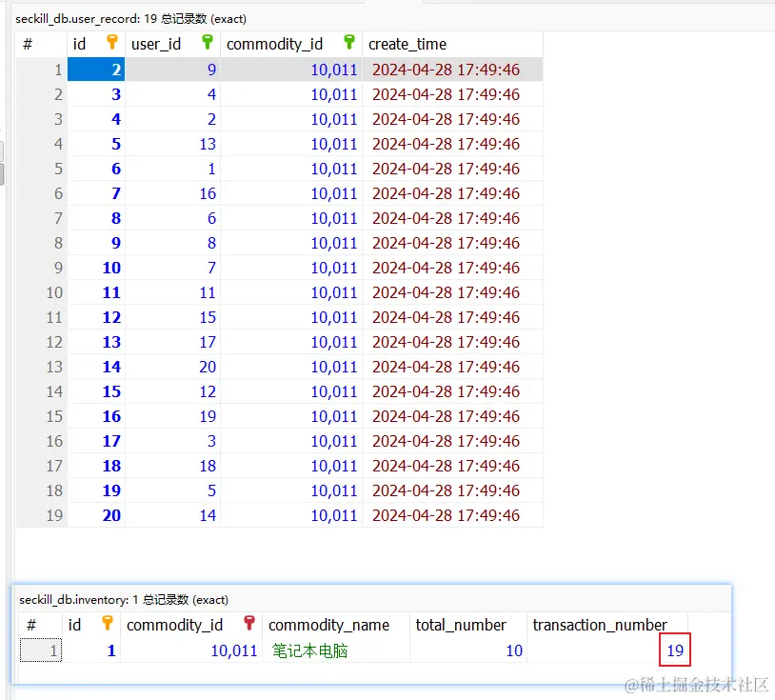Screen dimensions: 775x700
Task: Select the id cell 12 in row 11
Action: pyautogui.click(x=96, y=317)
